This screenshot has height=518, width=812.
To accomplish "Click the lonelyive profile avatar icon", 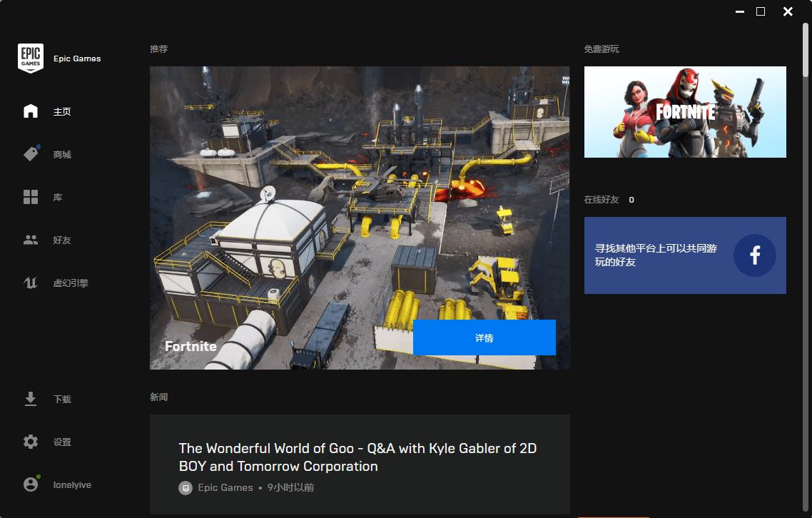I will 31,484.
